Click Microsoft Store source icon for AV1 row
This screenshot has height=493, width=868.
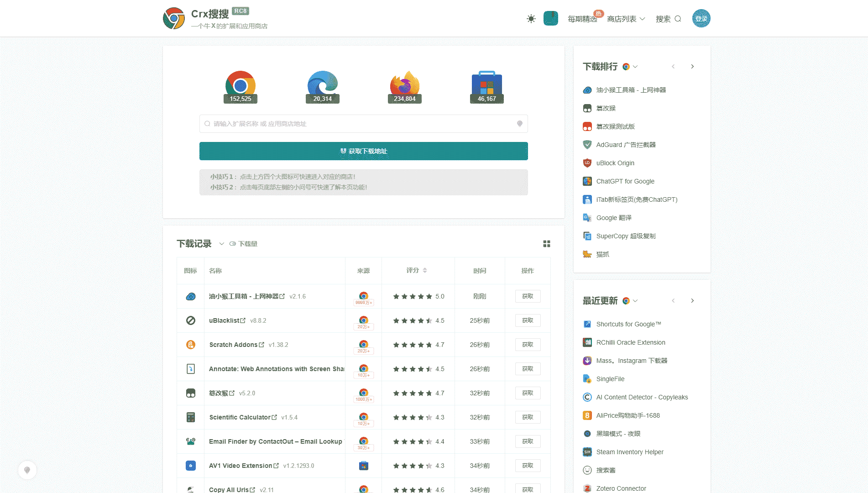363,466
